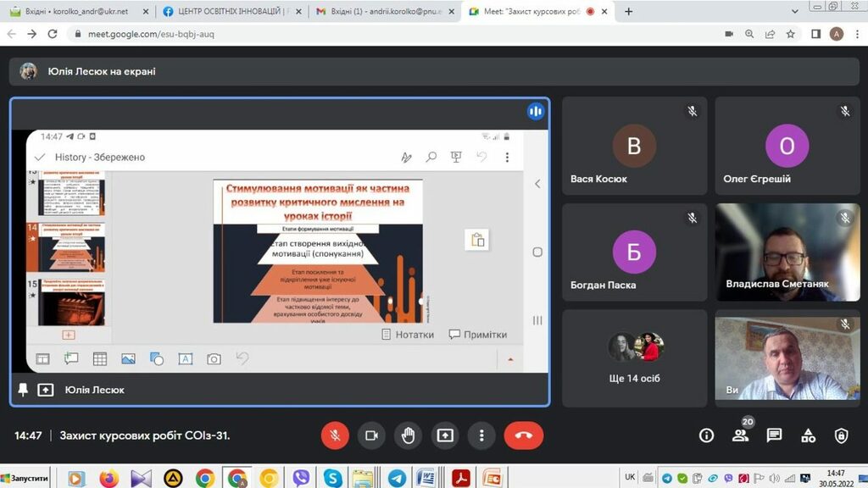Click the Chrome profile avatar A
Image resolution: width=868 pixels, height=488 pixels.
tap(837, 34)
